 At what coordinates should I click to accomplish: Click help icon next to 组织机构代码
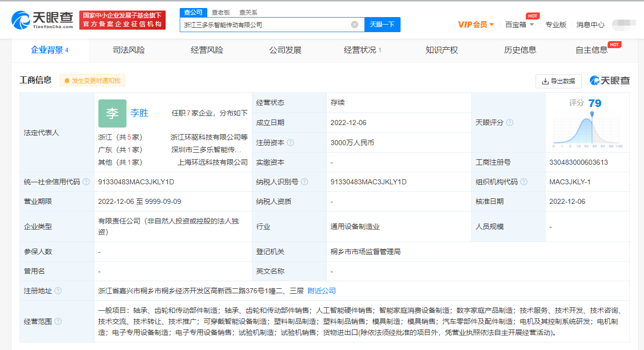click(x=524, y=182)
